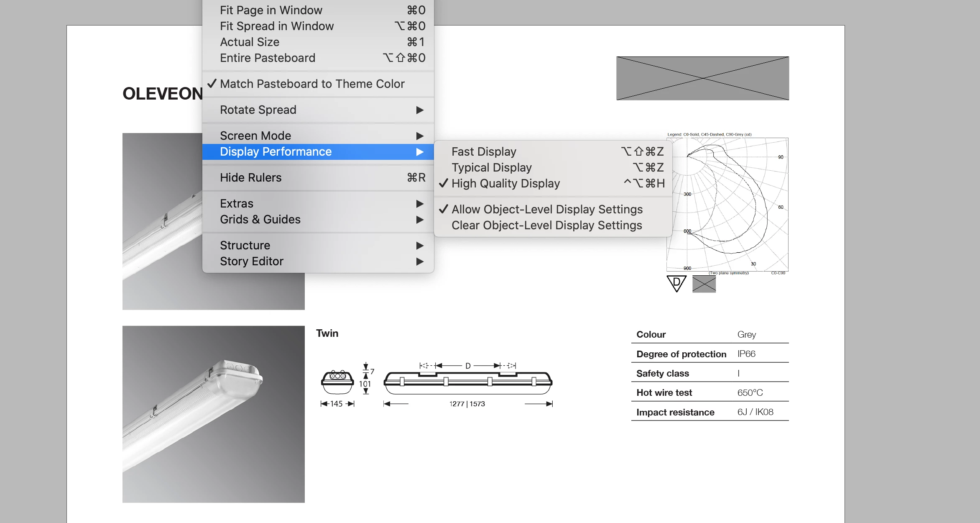Select the large crossed placeholder frame
This screenshot has height=523, width=980.
tap(702, 78)
